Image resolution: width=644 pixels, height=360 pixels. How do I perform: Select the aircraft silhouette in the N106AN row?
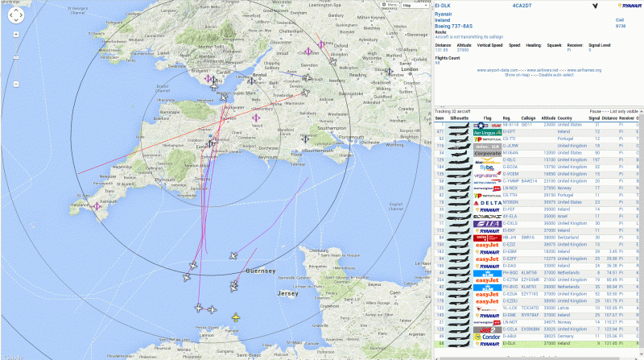click(x=458, y=153)
